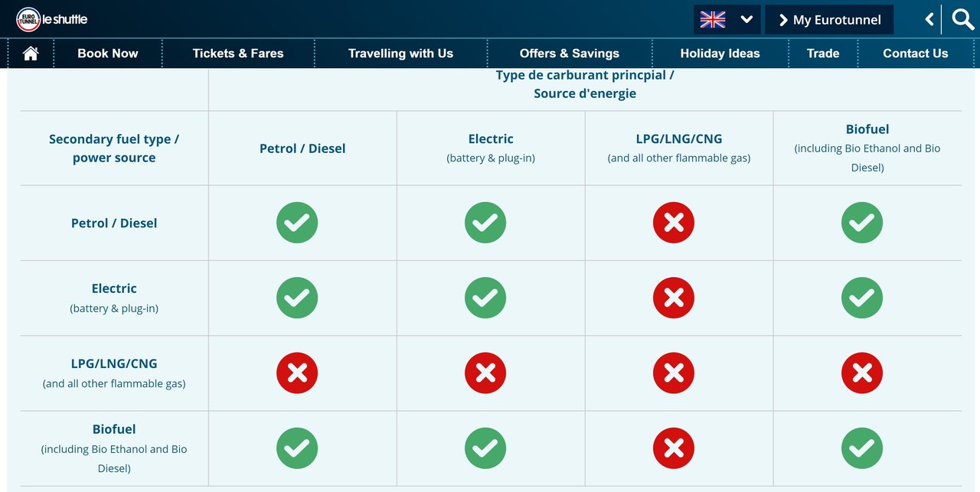
Task: Click green check for Petrol/Diesel primary and secondary
Action: (297, 223)
